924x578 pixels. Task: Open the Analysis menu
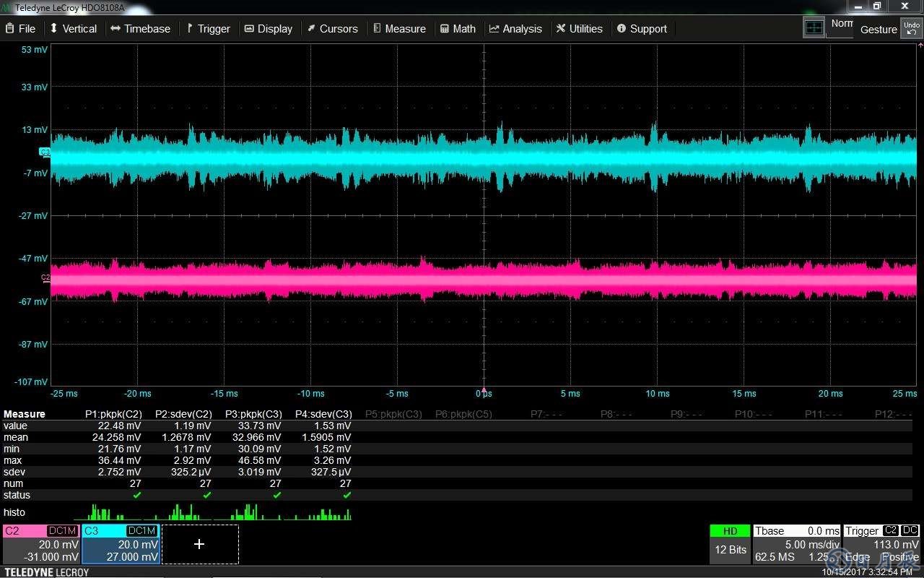click(515, 29)
